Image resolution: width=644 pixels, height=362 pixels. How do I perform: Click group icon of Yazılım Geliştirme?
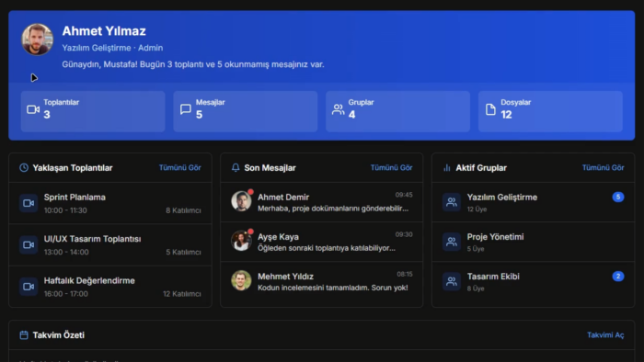pyautogui.click(x=452, y=202)
